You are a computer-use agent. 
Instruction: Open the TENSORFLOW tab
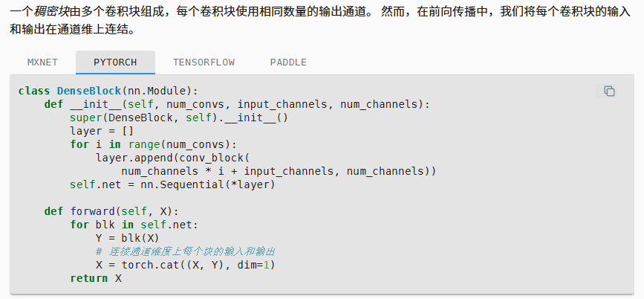click(x=205, y=62)
